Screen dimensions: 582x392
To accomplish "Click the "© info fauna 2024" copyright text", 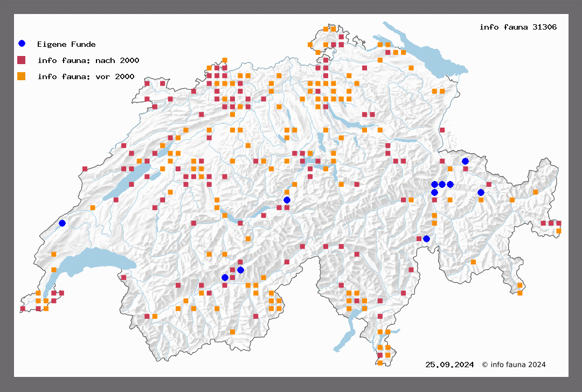I will pyautogui.click(x=514, y=365).
